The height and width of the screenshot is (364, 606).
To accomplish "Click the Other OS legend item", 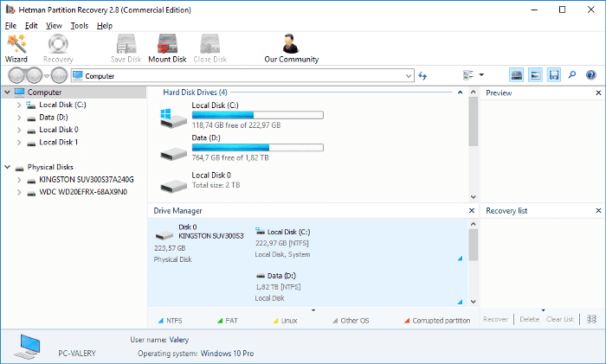I will click(x=351, y=321).
